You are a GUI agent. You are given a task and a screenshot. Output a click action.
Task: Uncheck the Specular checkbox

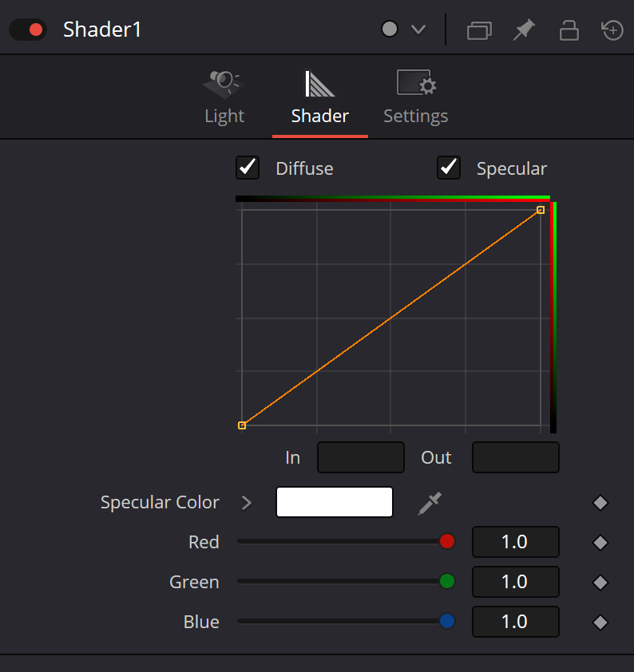coord(449,168)
